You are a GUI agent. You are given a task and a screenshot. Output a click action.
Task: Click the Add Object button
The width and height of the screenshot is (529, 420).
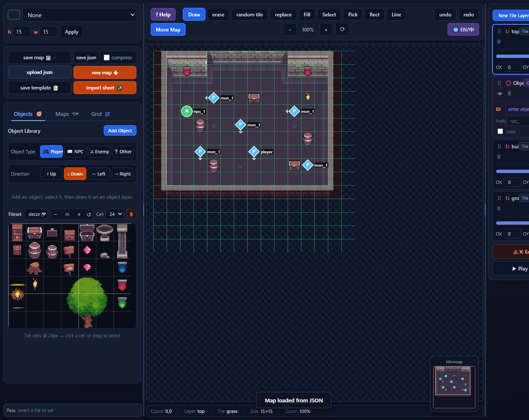[120, 131]
